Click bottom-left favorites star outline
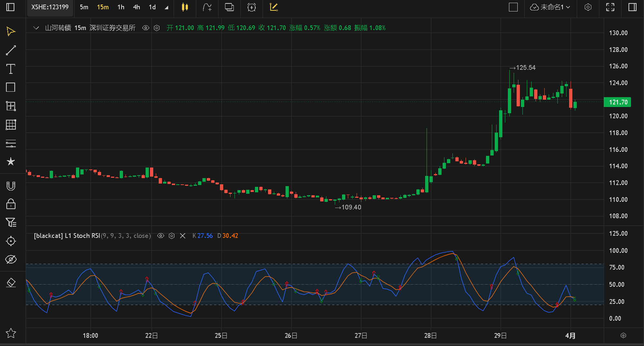The image size is (644, 346). coord(11,333)
